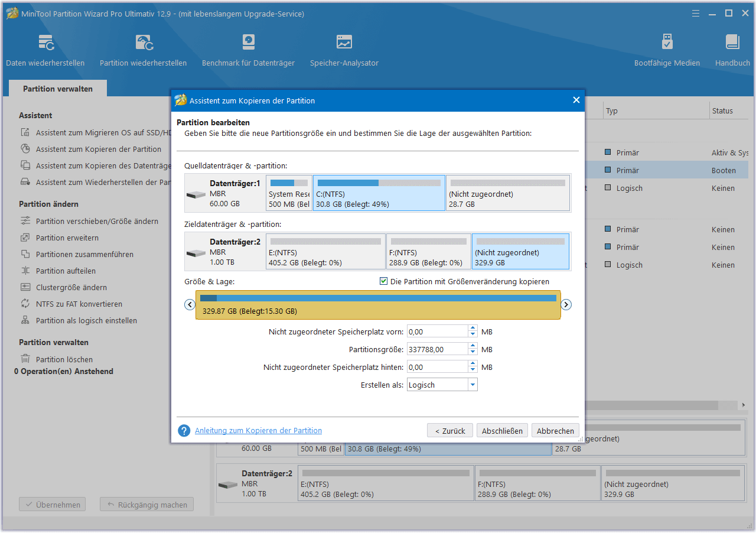Click the Übernehmen button
Viewport: 756px width, 533px height.
(x=52, y=505)
